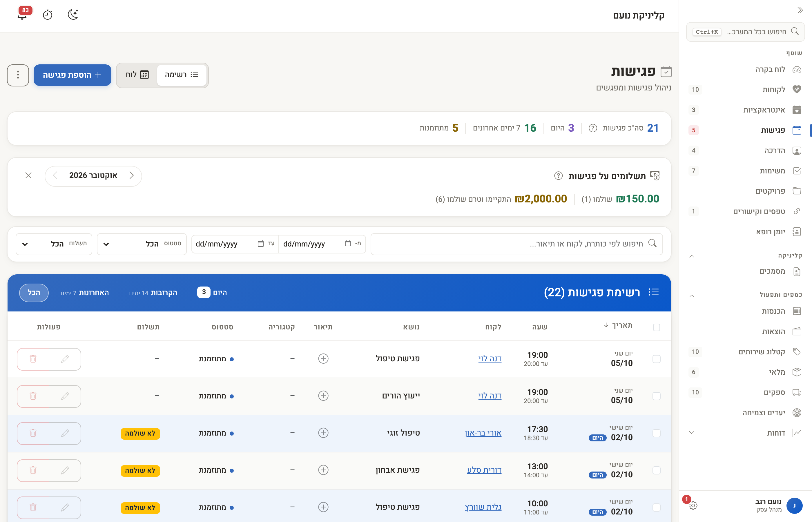The width and height of the screenshot is (812, 522).
Task: Collapse the כספים ותפעול sidebar section
Action: tap(692, 296)
